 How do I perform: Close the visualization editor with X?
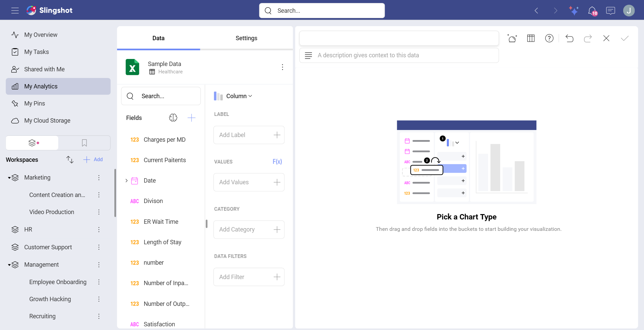[x=606, y=38]
